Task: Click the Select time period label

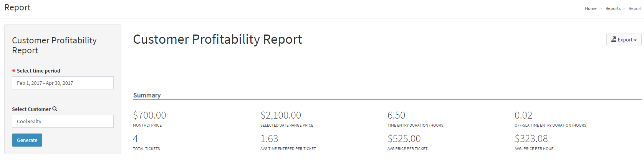Action: (38, 71)
